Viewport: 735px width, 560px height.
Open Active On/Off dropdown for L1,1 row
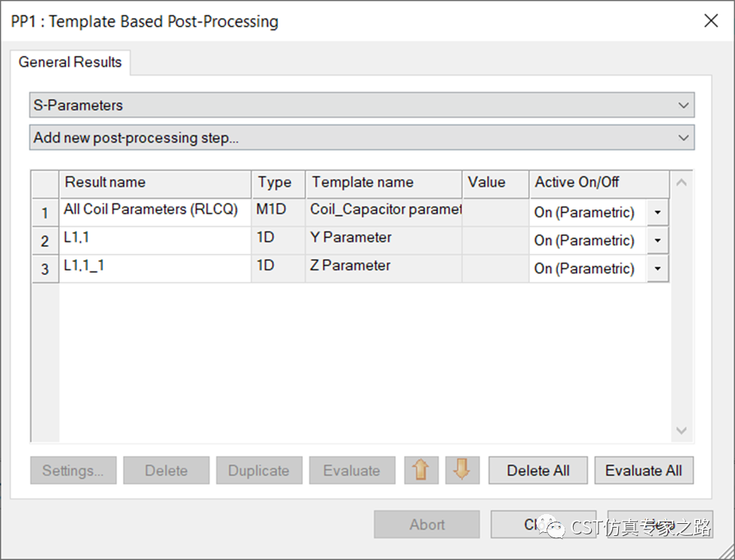pos(657,240)
